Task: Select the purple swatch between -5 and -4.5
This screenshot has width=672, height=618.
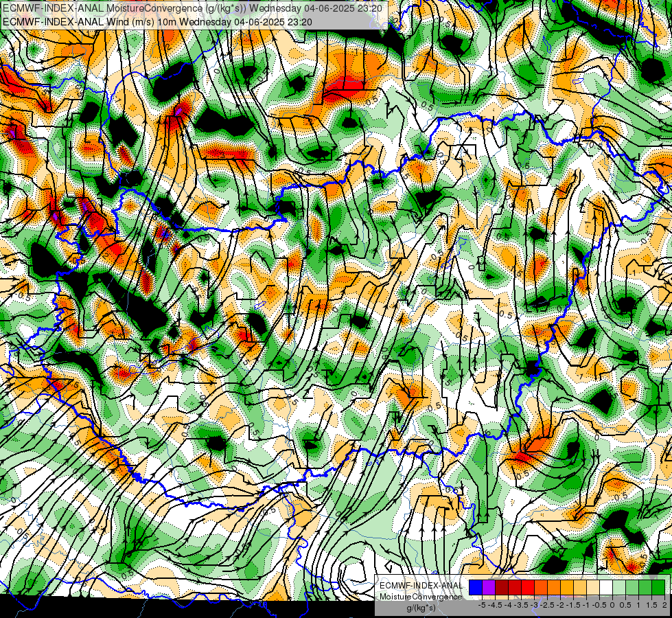Action: (x=489, y=587)
